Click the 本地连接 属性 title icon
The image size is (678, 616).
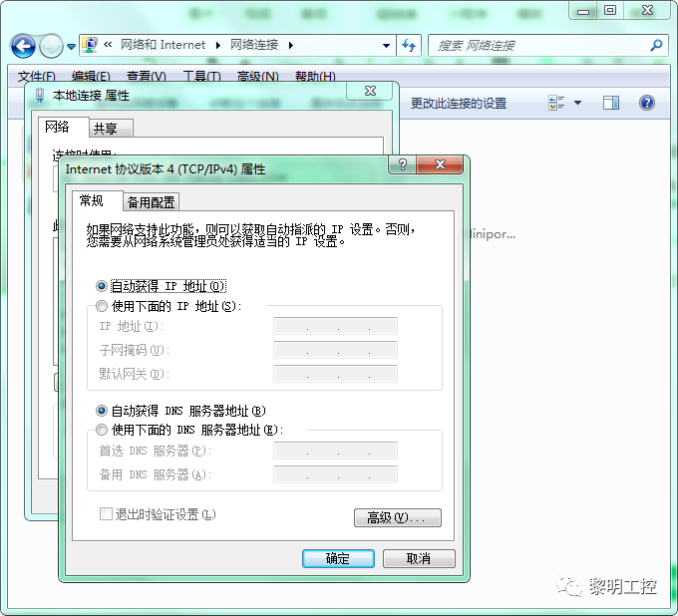tap(40, 96)
